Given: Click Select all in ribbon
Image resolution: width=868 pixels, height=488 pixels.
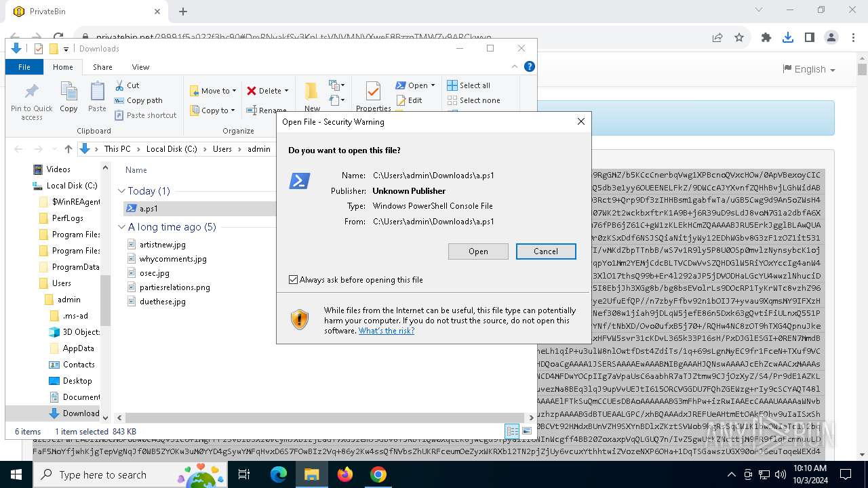Looking at the screenshot, I should tap(469, 85).
